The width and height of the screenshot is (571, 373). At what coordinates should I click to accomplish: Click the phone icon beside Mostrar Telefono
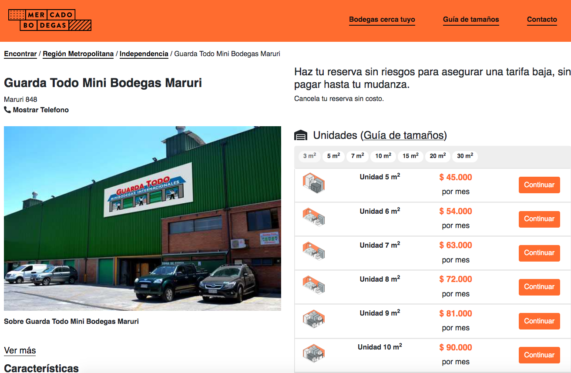(x=7, y=109)
